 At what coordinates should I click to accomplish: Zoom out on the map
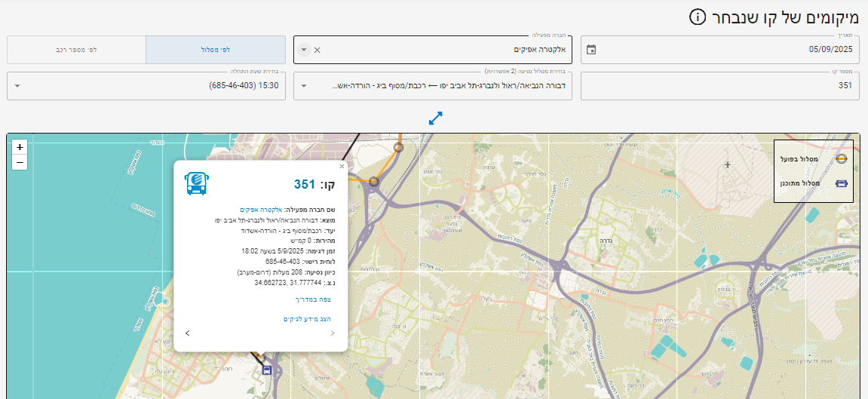pyautogui.click(x=20, y=162)
